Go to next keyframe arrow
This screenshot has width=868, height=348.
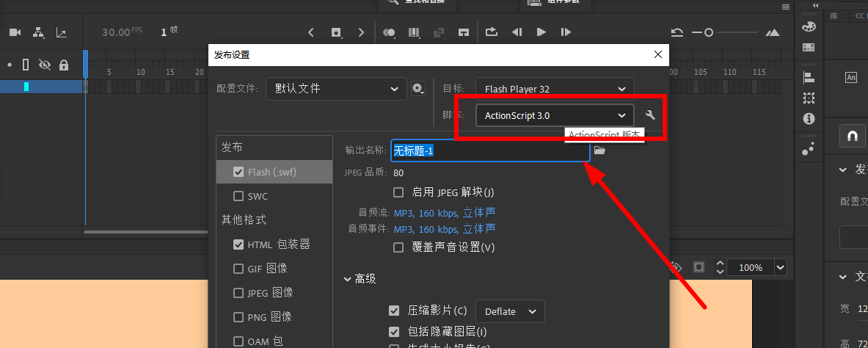(x=361, y=33)
